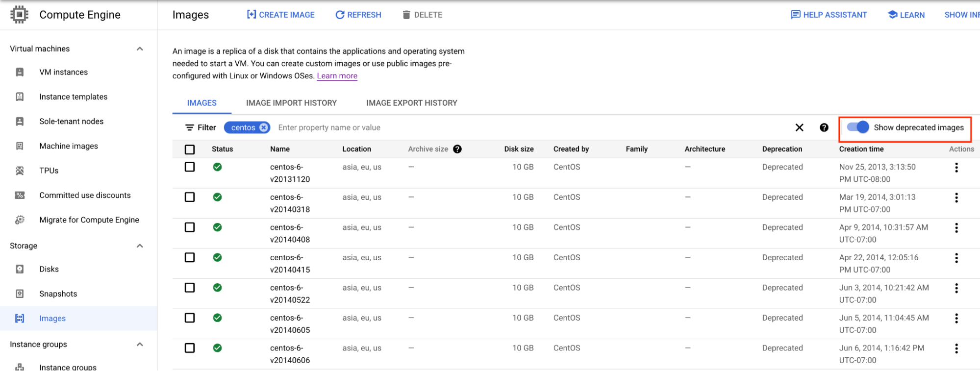Follow the Learn more link
Screen dimensions: 980x371
pos(337,76)
